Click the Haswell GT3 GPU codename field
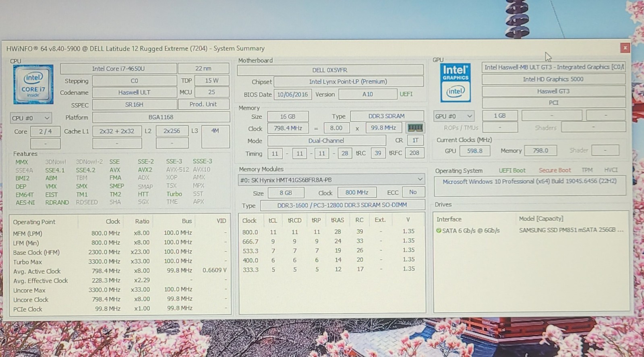 tap(554, 91)
